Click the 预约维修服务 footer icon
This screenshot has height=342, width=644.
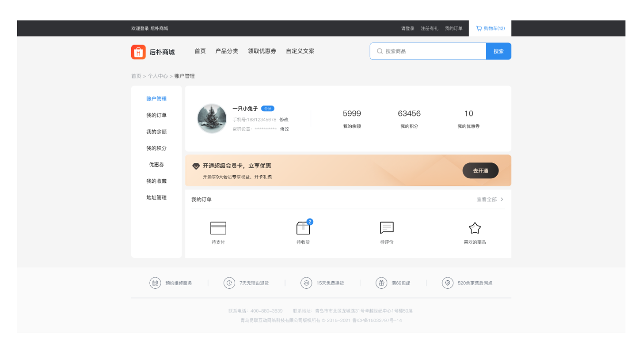(x=155, y=283)
